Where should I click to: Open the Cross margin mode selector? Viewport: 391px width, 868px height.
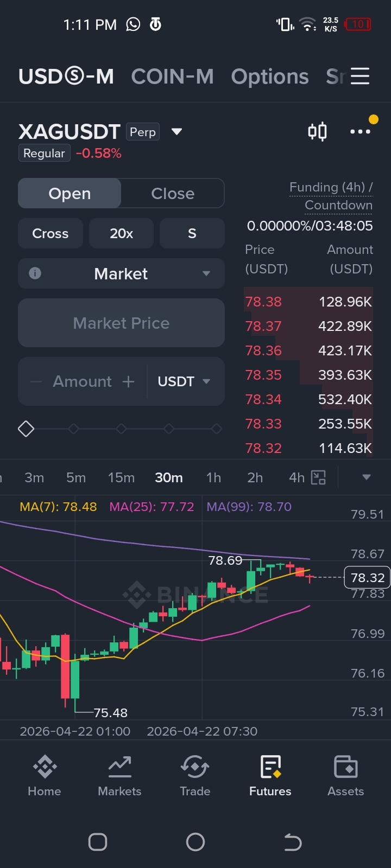tap(51, 233)
